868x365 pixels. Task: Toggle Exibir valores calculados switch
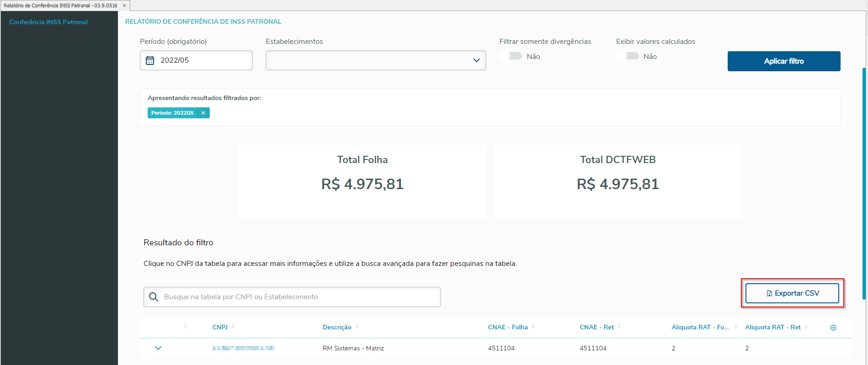tap(628, 56)
